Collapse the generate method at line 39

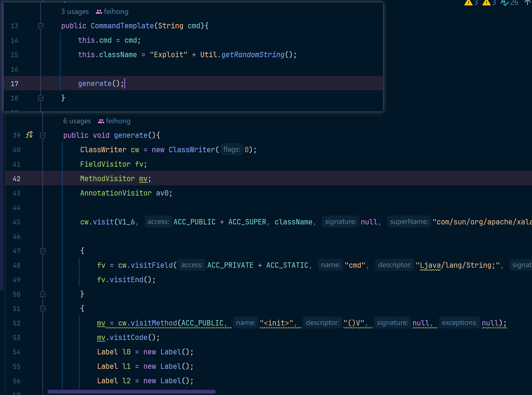[x=43, y=135]
